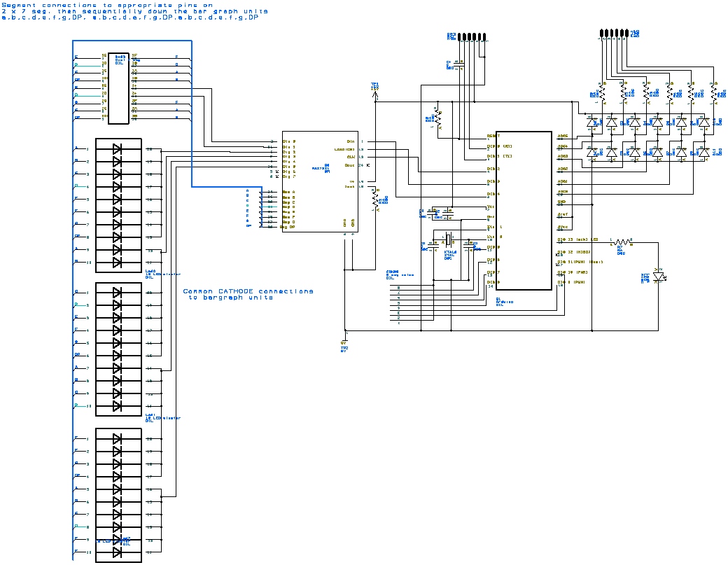This screenshot has height=565, width=728.
Task: Click the 'LOAD(CS)' pin label
Action: [344, 150]
